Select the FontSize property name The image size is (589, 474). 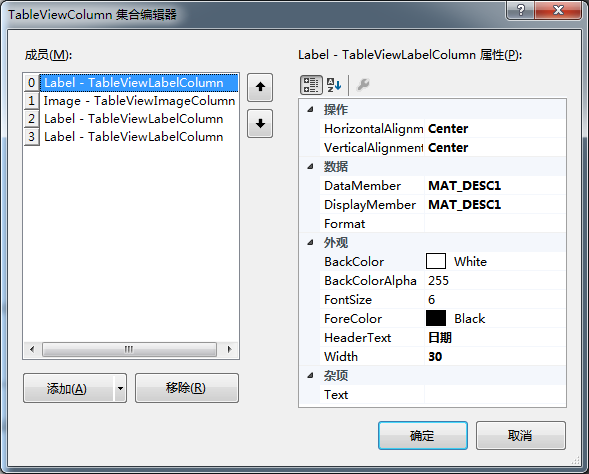click(348, 299)
